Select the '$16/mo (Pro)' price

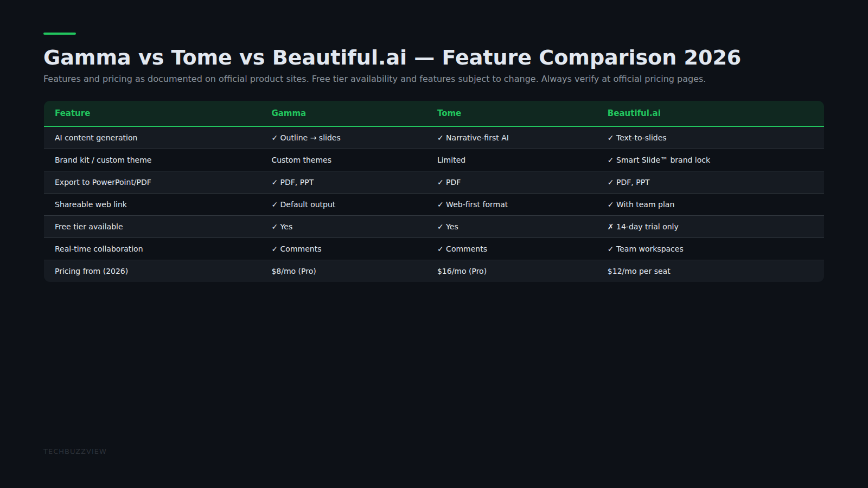coord(462,271)
